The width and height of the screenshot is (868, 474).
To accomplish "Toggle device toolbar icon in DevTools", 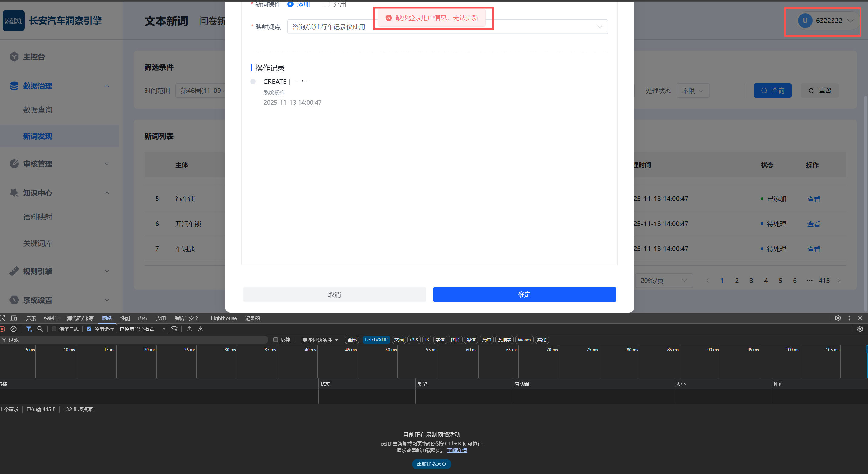I will 13,318.
